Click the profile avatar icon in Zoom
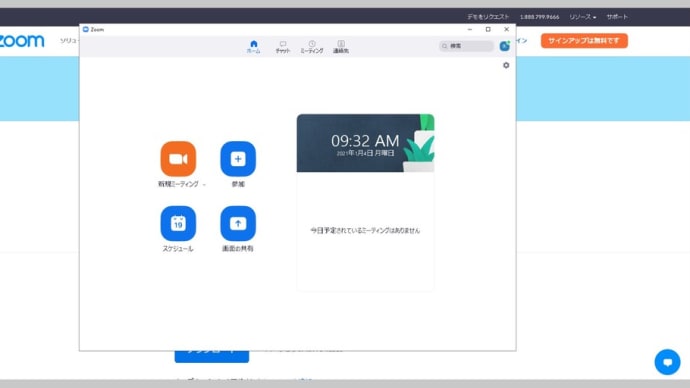690x388 pixels. click(x=505, y=46)
